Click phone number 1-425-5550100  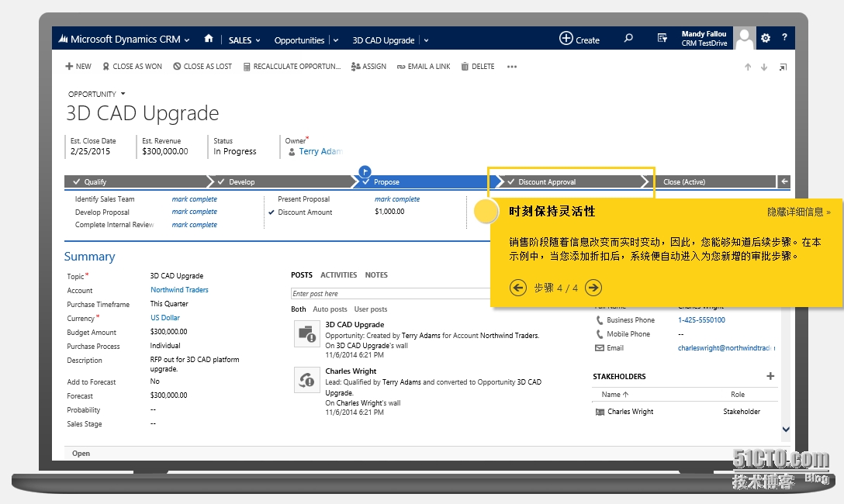pyautogui.click(x=701, y=320)
